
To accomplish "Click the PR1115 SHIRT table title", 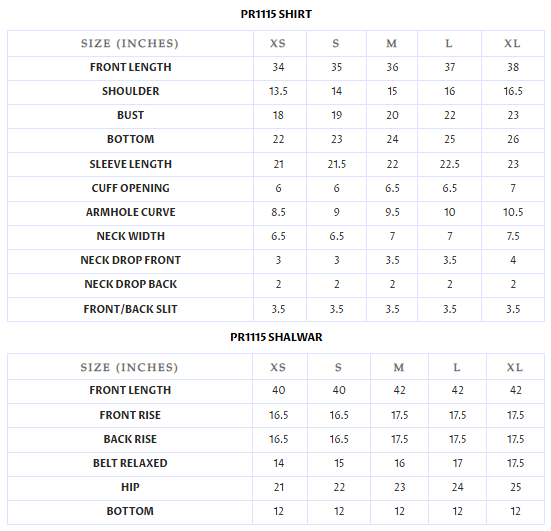I will click(276, 14).
